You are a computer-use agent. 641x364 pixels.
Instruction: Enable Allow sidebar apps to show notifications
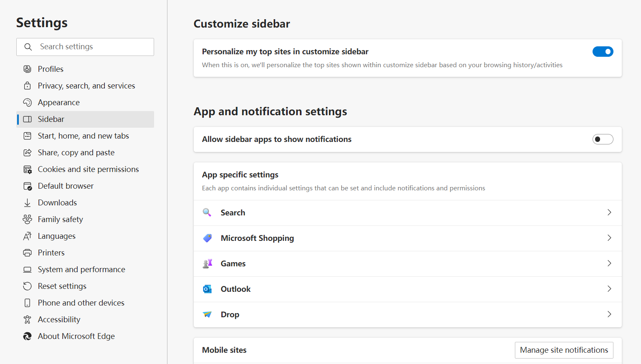[x=603, y=139]
